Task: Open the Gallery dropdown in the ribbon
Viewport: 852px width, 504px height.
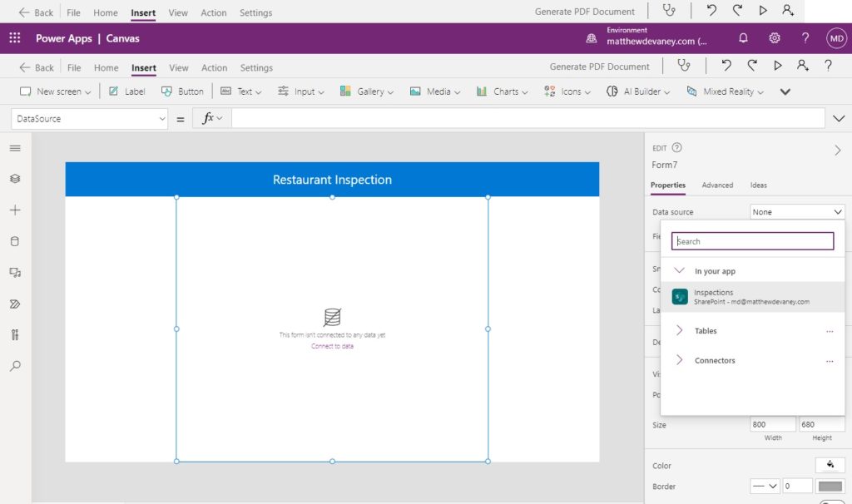Action: pyautogui.click(x=367, y=91)
